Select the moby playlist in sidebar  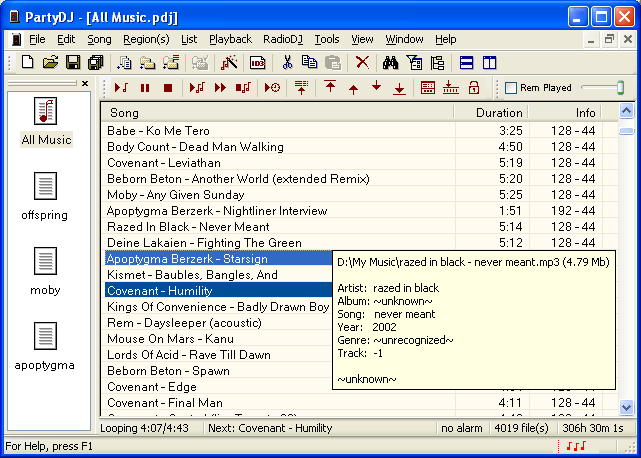[45, 272]
